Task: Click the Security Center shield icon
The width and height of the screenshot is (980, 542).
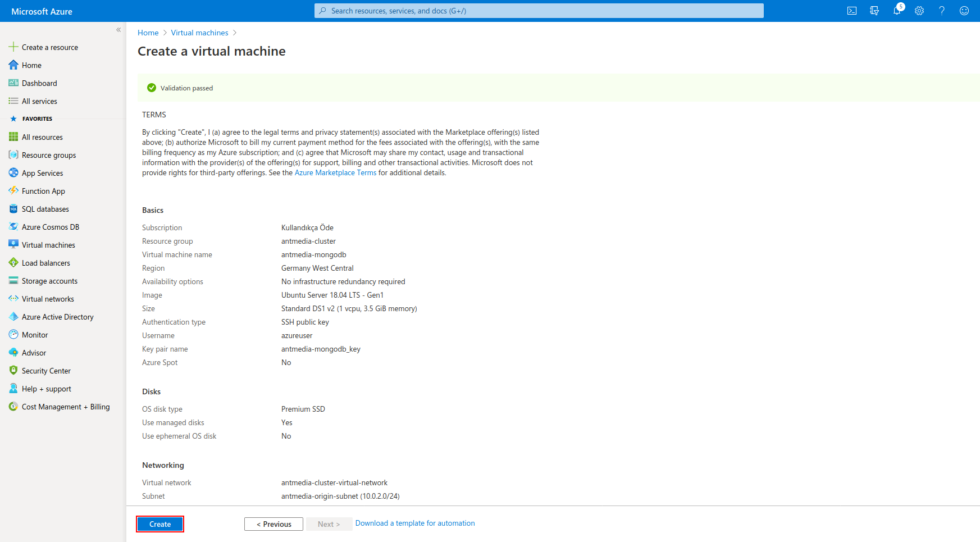Action: pos(13,371)
